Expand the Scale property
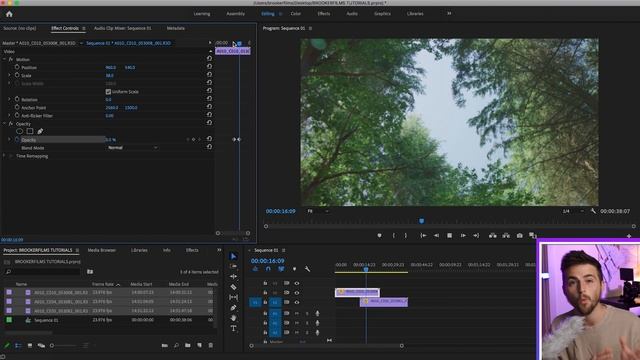The height and width of the screenshot is (360, 640). coord(9,75)
